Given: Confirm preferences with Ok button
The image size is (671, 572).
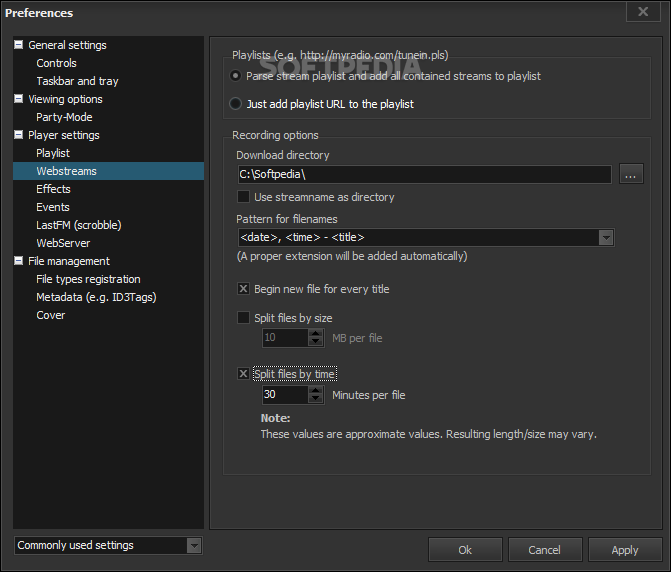Looking at the screenshot, I should click(465, 550).
